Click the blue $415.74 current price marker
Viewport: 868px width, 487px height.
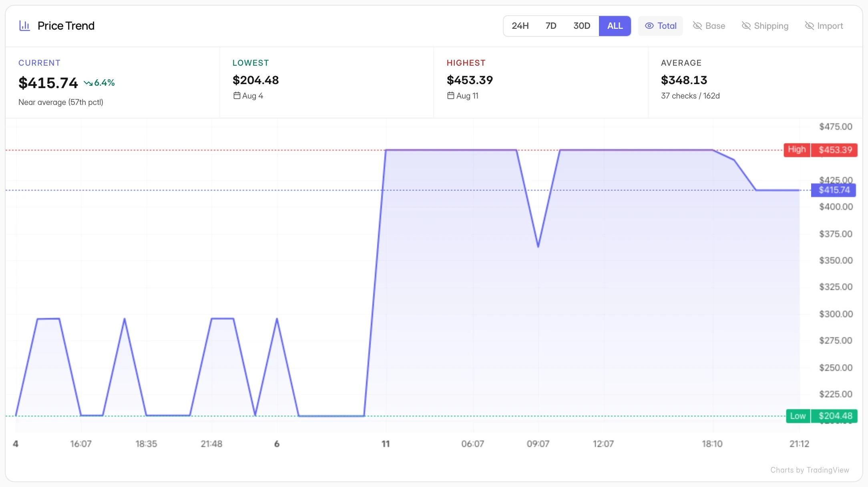(x=834, y=190)
